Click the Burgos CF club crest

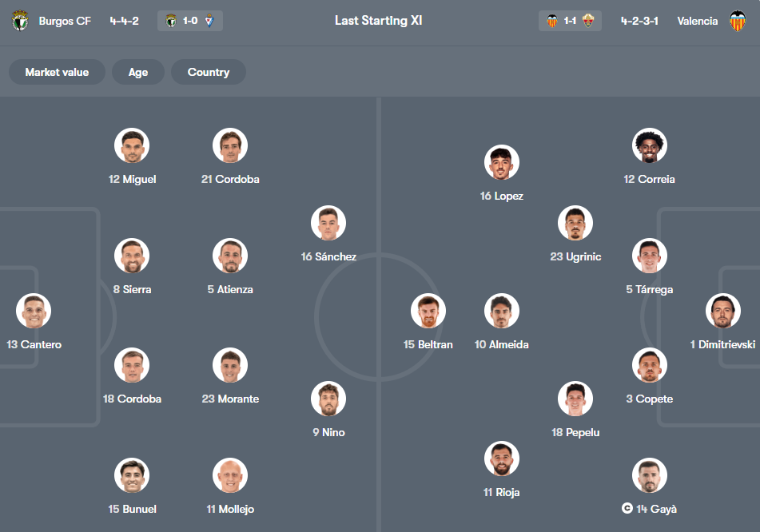pos(20,21)
